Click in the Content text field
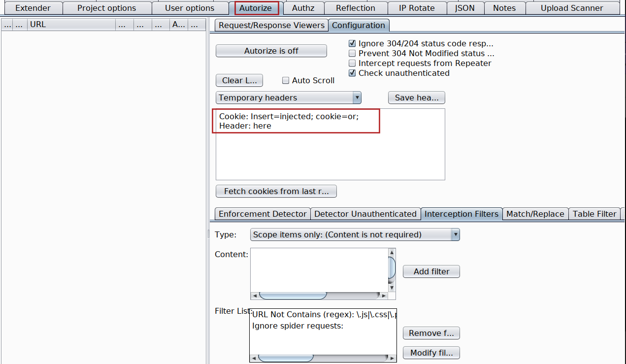 (319, 269)
